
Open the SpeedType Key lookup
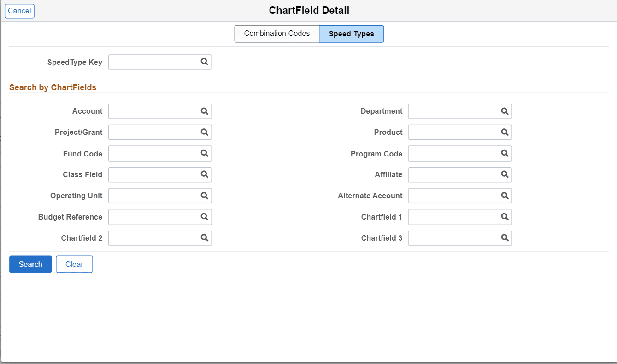204,62
